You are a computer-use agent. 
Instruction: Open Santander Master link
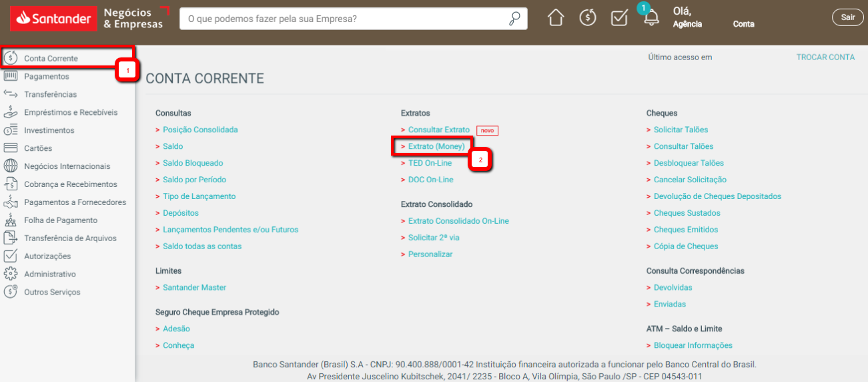194,288
